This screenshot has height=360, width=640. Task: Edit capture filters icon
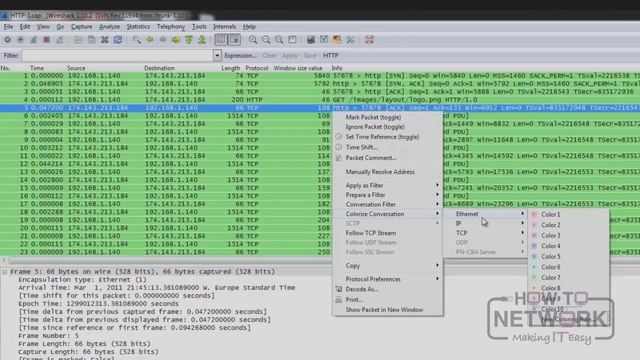311,40
